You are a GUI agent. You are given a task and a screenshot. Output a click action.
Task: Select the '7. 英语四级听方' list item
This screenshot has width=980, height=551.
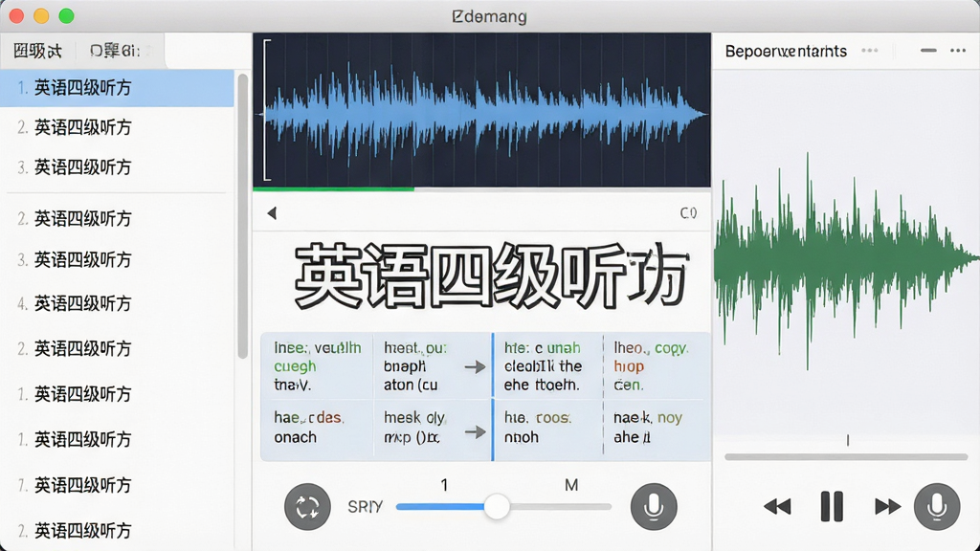coord(117,485)
